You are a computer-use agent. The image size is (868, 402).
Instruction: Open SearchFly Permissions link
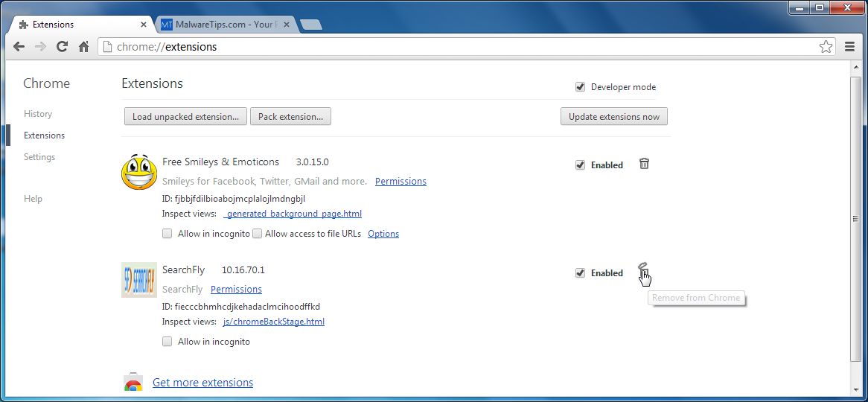click(237, 289)
